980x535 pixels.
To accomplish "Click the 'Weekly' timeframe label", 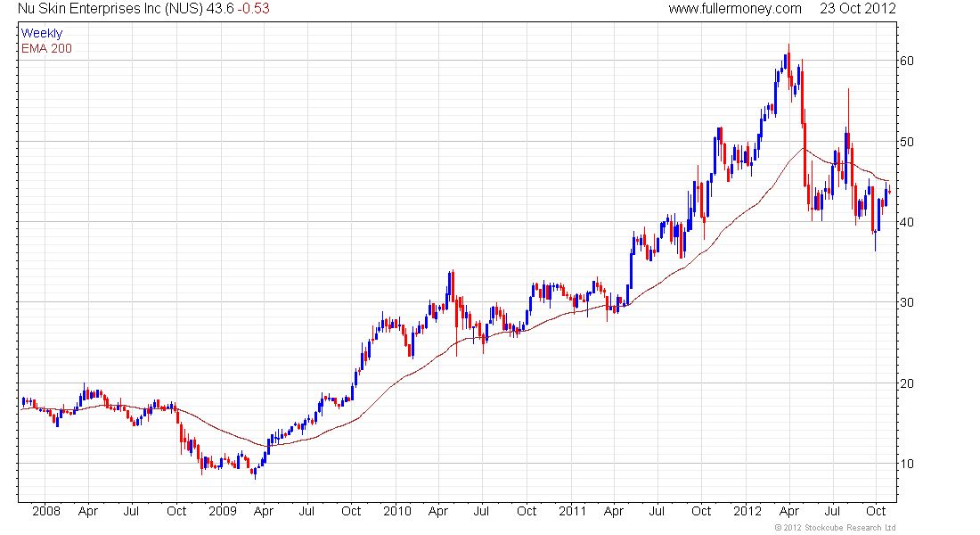I will 42,33.
